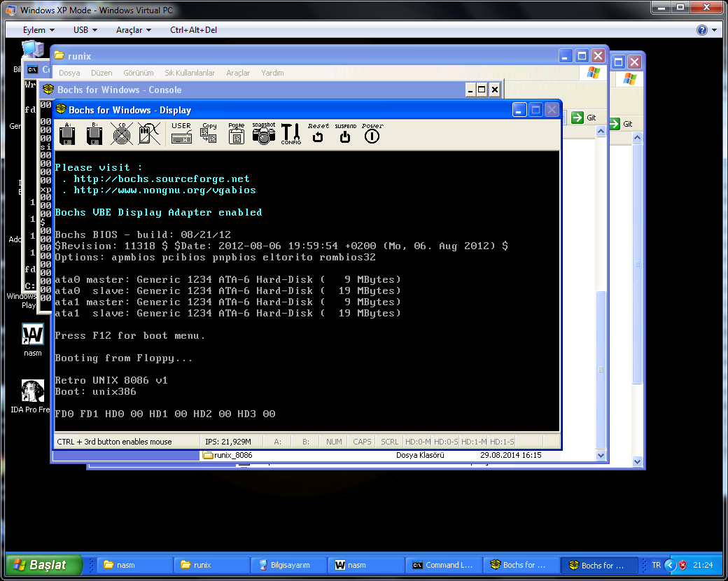Expand the help options arrow
Image resolution: width=728 pixels, height=581 pixels.
coord(714,30)
